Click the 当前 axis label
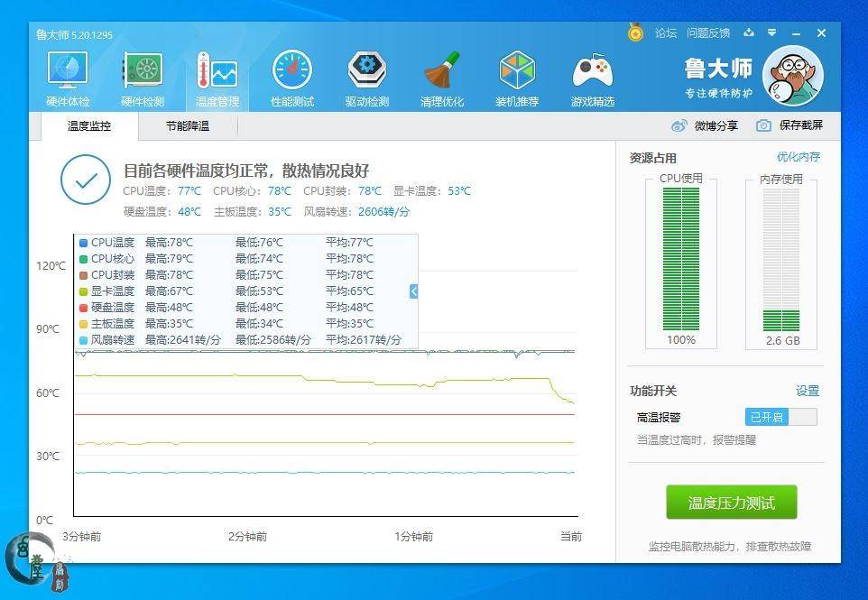Image resolution: width=868 pixels, height=600 pixels. click(571, 536)
